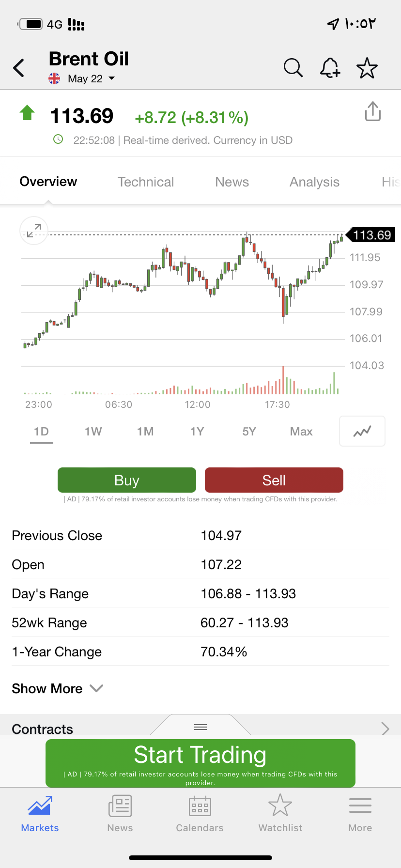Switch to the Analysis tab
Image resolution: width=401 pixels, height=868 pixels.
(x=314, y=182)
